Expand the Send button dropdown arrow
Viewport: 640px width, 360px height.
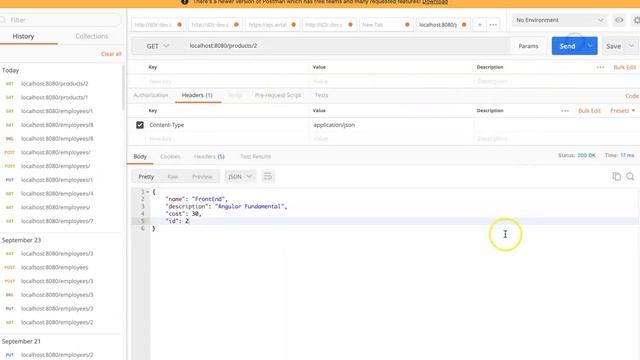pos(590,46)
